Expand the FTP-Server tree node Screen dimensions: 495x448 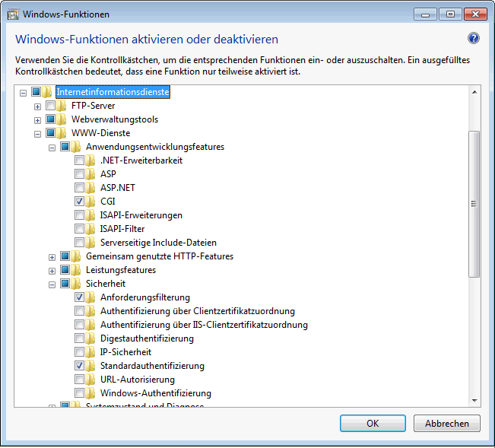click(37, 106)
